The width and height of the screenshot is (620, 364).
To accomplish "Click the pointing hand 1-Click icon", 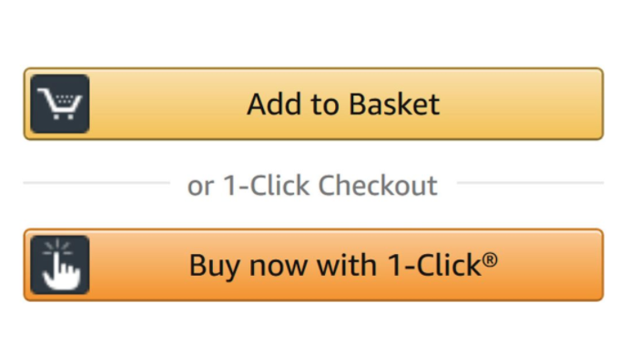I will point(61,265).
